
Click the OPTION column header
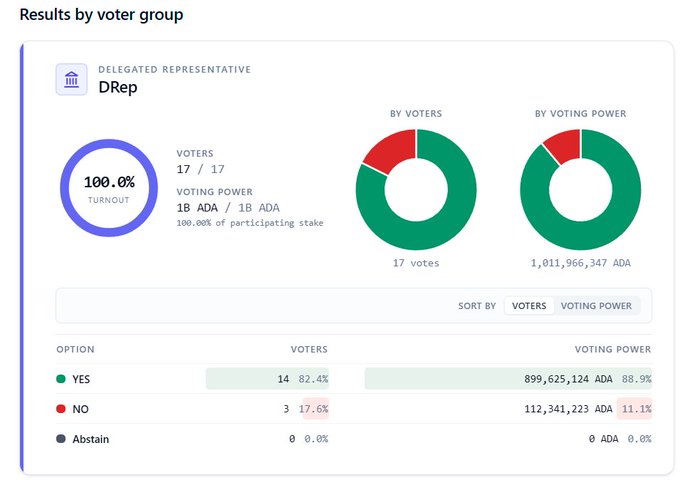(x=75, y=349)
